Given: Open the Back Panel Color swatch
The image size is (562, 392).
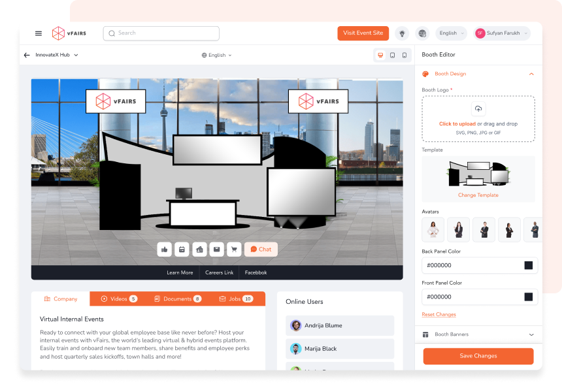Looking at the screenshot, I should (x=528, y=265).
